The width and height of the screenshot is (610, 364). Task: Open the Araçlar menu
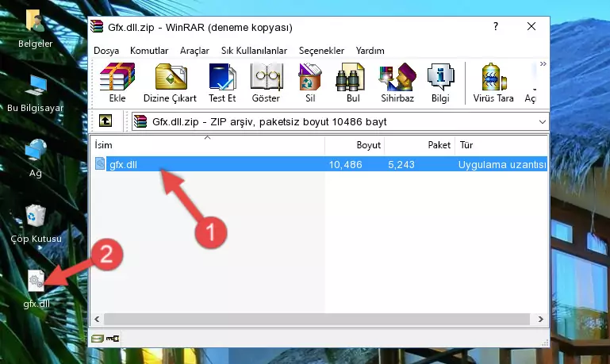pos(194,51)
